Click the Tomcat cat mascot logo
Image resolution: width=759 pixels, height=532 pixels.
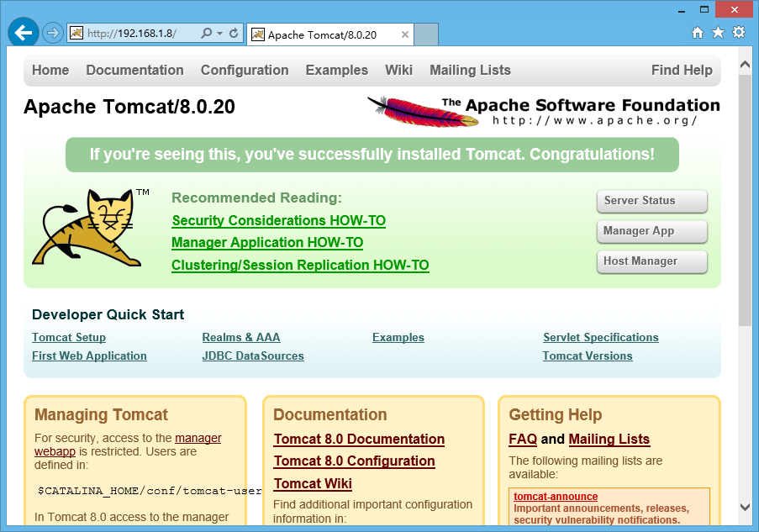[88, 227]
